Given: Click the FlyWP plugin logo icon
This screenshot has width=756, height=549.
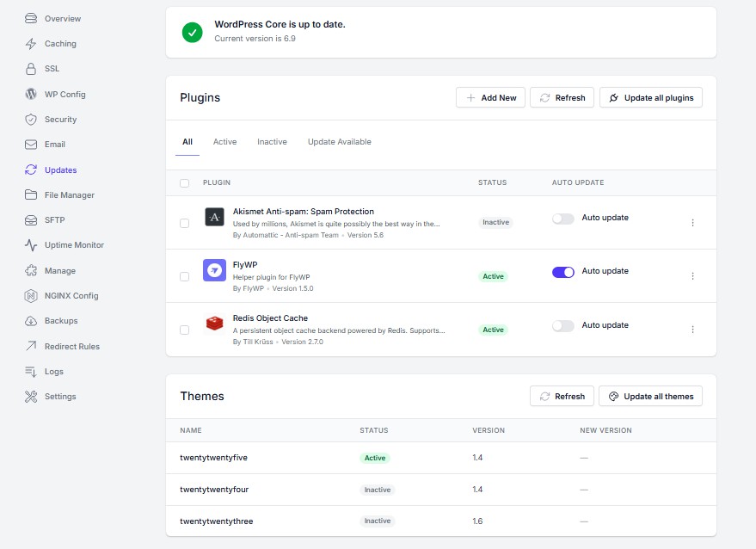Looking at the screenshot, I should pos(214,270).
